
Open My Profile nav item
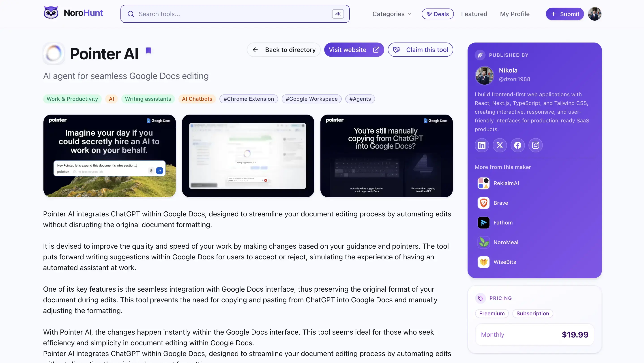point(515,14)
